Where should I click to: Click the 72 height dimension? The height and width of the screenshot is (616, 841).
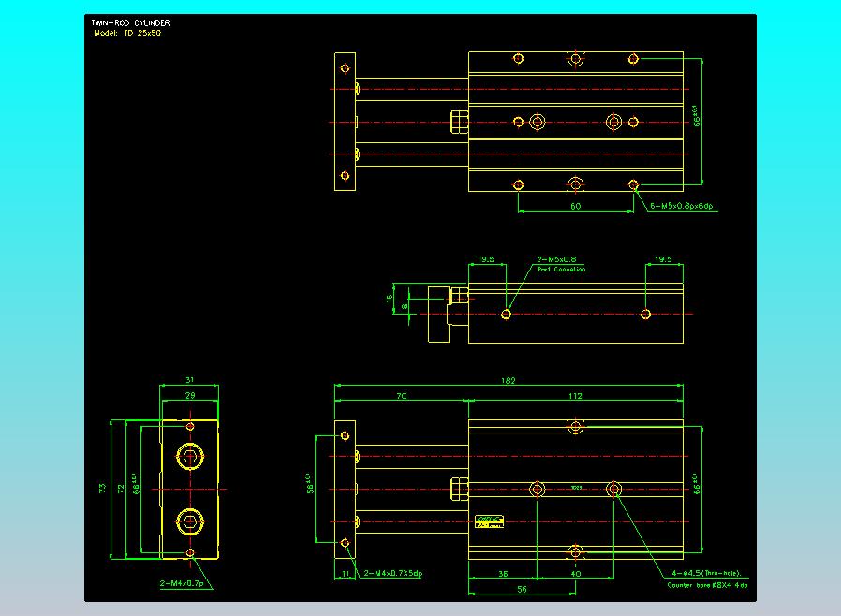tap(121, 489)
